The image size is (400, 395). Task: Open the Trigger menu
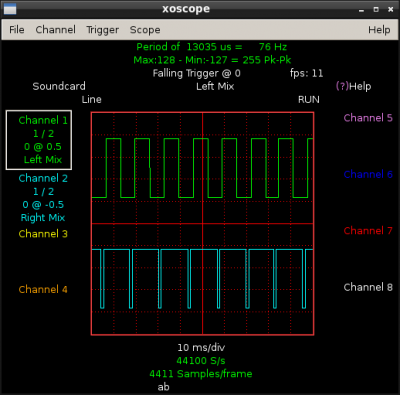(x=103, y=30)
